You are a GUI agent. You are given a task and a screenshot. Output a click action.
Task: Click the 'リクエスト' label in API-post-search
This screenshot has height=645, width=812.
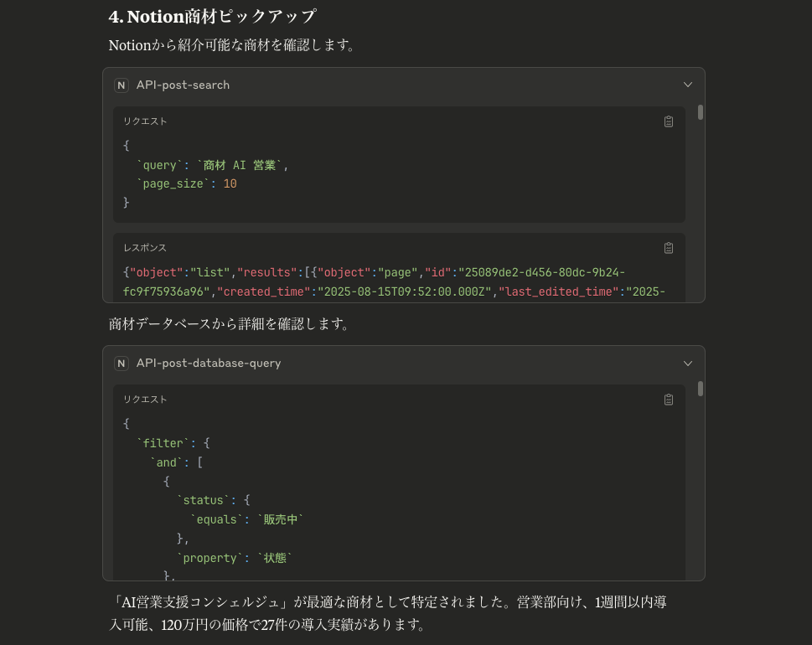click(145, 121)
